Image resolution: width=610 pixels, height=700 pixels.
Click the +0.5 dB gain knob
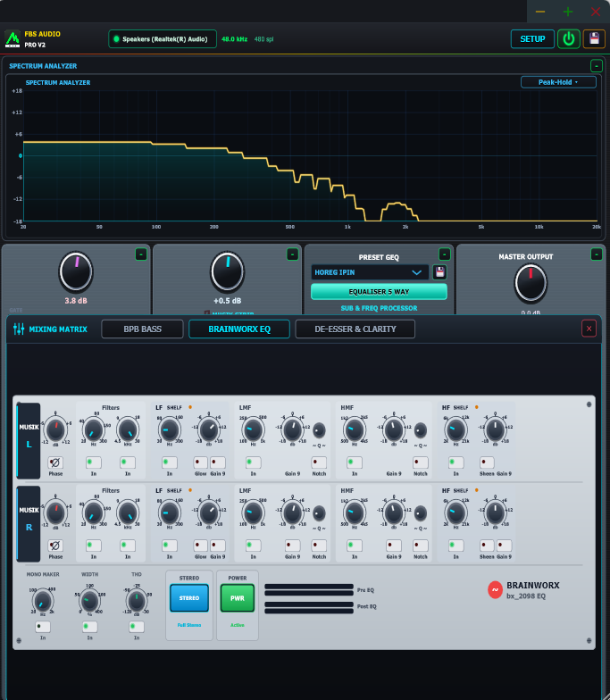point(227,271)
